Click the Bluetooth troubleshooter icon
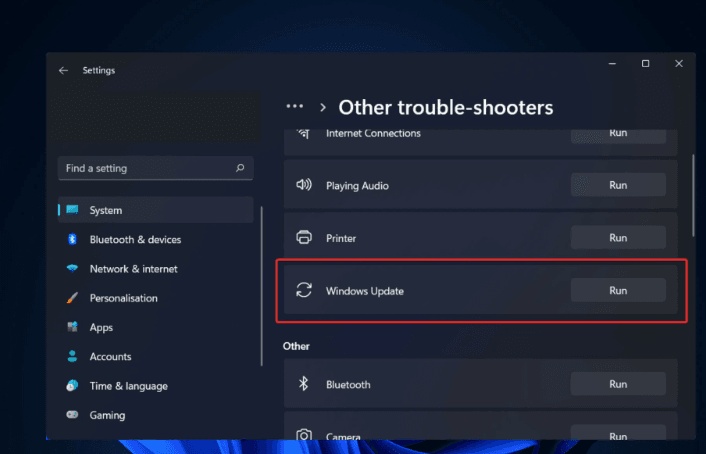This screenshot has height=454, width=706. [x=303, y=384]
